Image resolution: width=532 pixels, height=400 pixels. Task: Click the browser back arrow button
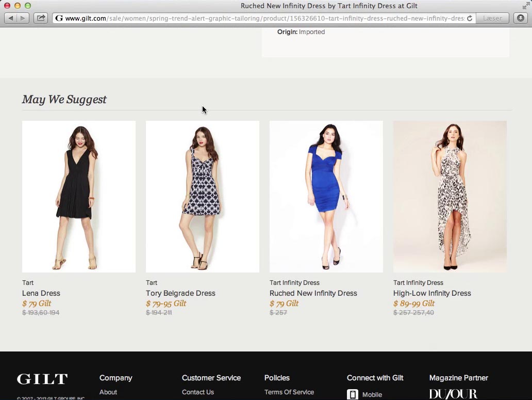tap(11, 18)
